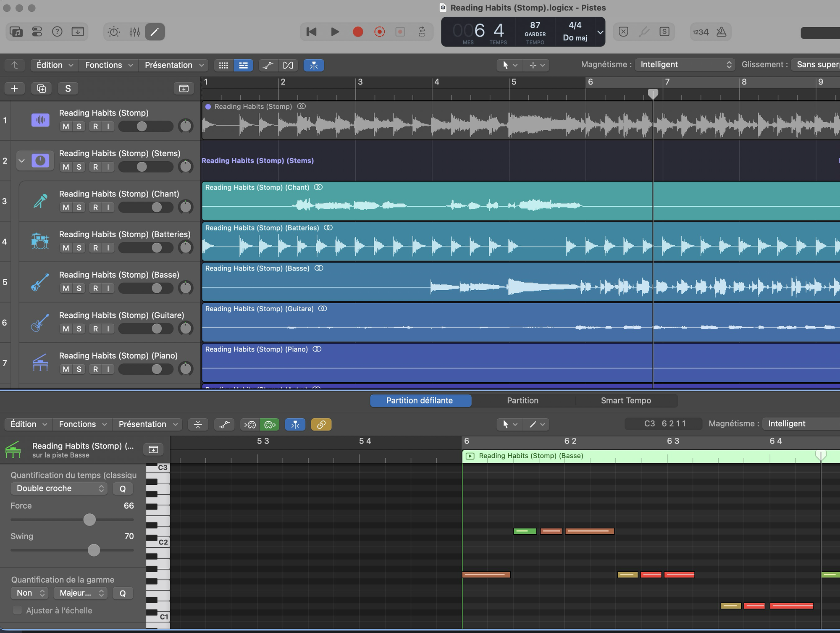Toggle the Inspector panel icon
This screenshot has height=633, width=840.
click(x=37, y=32)
